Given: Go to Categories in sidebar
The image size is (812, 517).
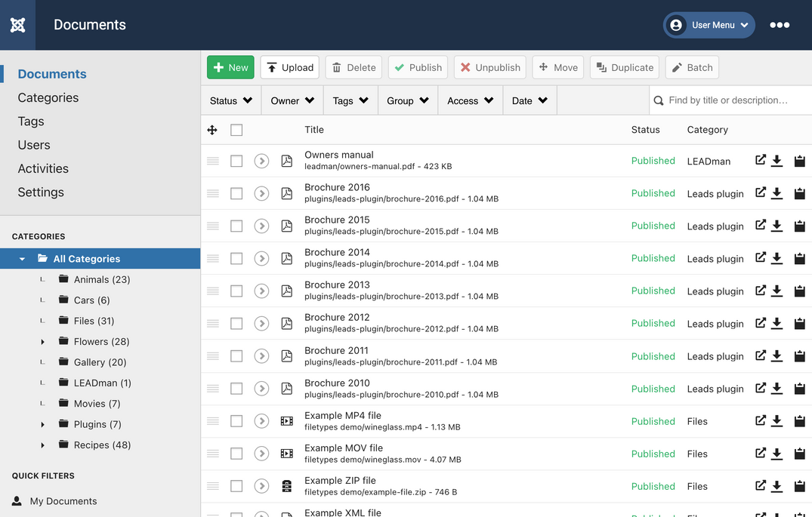Looking at the screenshot, I should point(48,97).
